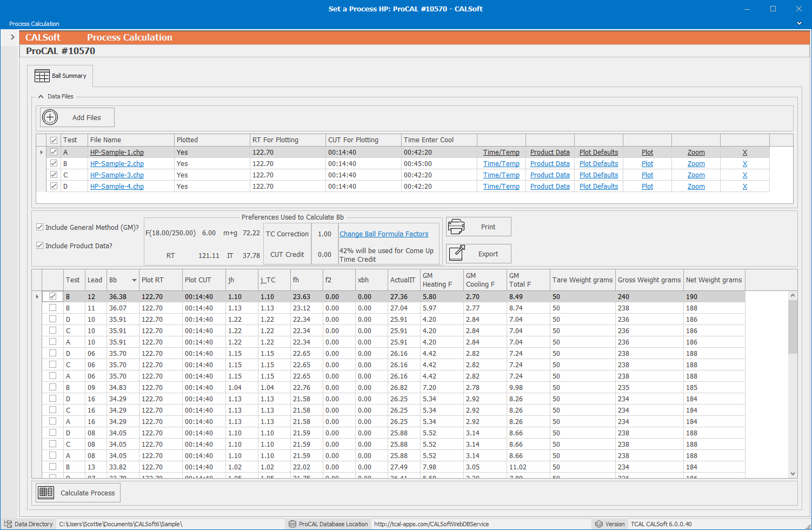Click the database URL in status bar
Image resolution: width=812 pixels, height=530 pixels.
pos(431,524)
